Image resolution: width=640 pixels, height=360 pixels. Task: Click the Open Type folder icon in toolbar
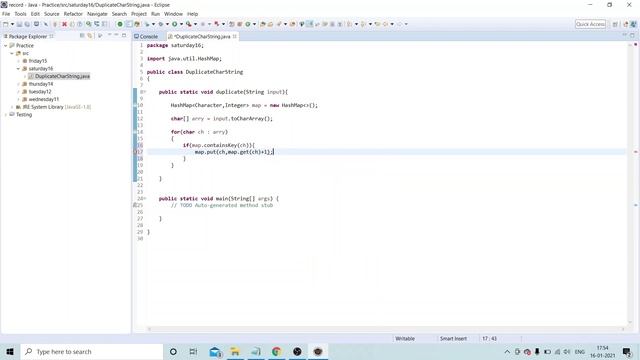[x=262, y=24]
